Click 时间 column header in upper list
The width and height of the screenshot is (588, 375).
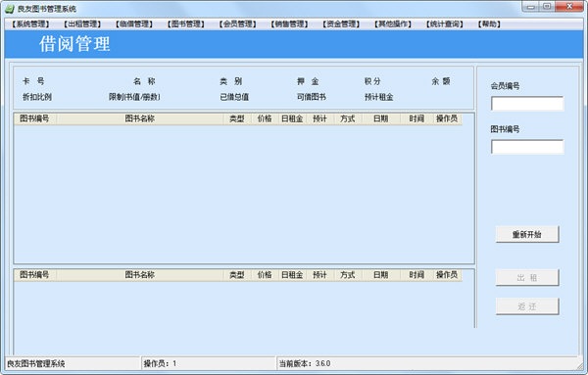(416, 118)
